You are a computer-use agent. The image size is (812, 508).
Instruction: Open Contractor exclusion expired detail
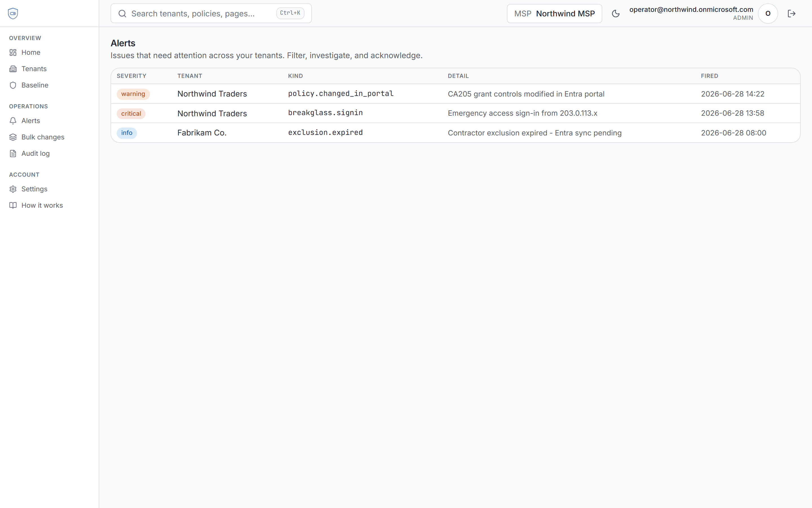(535, 133)
